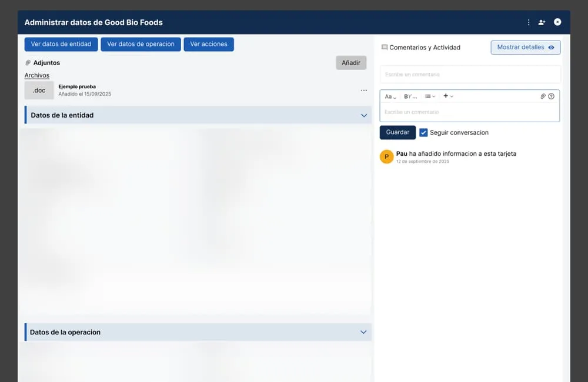Open the Archivos link
Screen dimensions: 588x382
pos(36,75)
